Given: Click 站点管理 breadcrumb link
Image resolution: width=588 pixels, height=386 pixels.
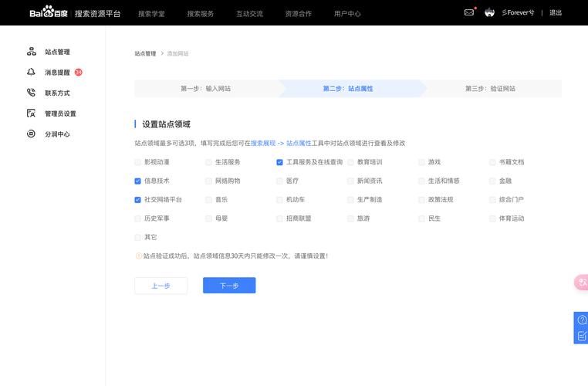Looking at the screenshot, I should coord(145,53).
